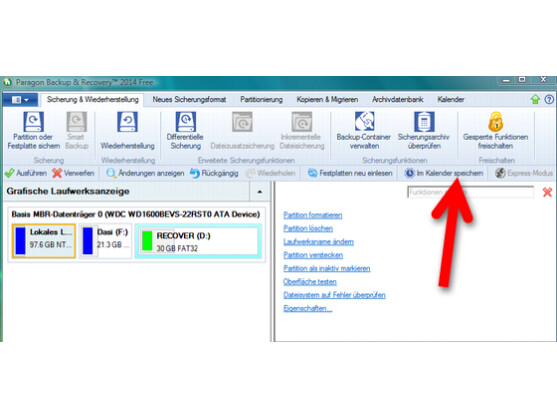Click Ausführen with green checkmark
Screen dimensions: 557x418
[x=26, y=173]
